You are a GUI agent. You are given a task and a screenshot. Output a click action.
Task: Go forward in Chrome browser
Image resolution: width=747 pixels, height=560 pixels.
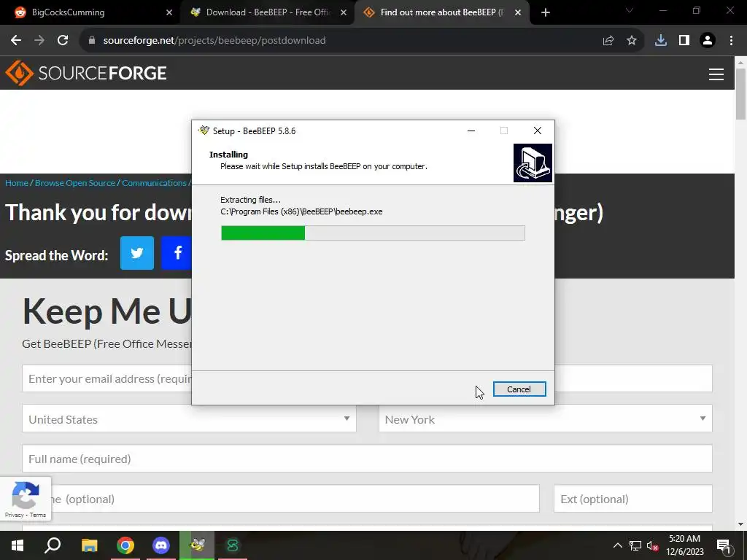pos(39,41)
